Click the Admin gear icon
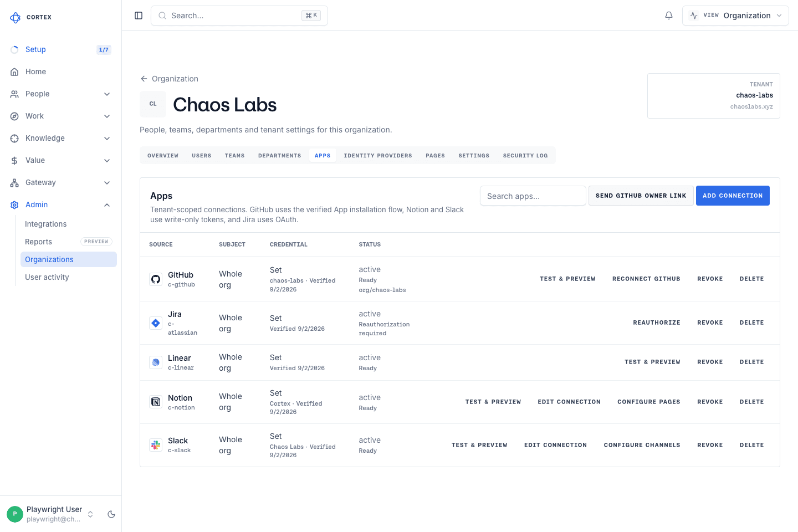This screenshot has width=798, height=532. [x=14, y=204]
